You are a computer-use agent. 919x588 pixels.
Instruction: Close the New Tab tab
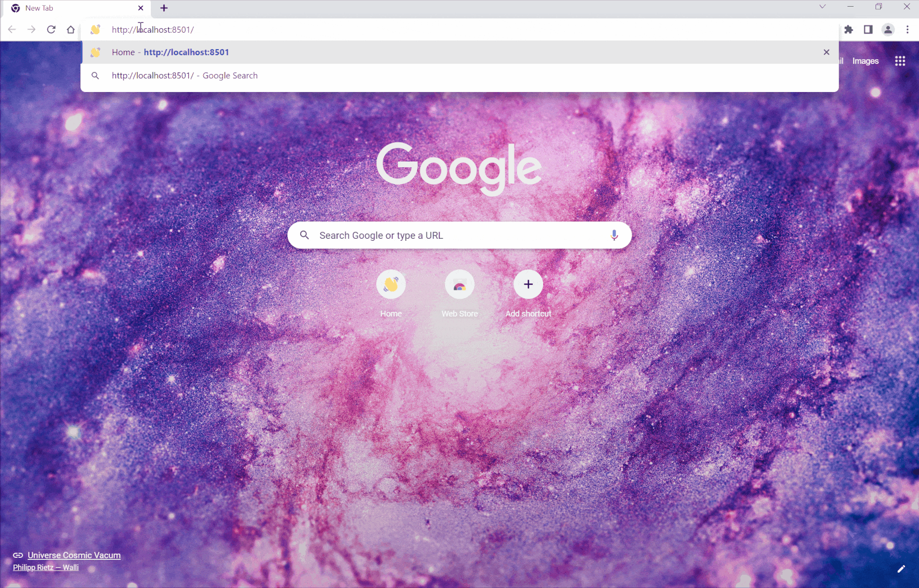[141, 8]
